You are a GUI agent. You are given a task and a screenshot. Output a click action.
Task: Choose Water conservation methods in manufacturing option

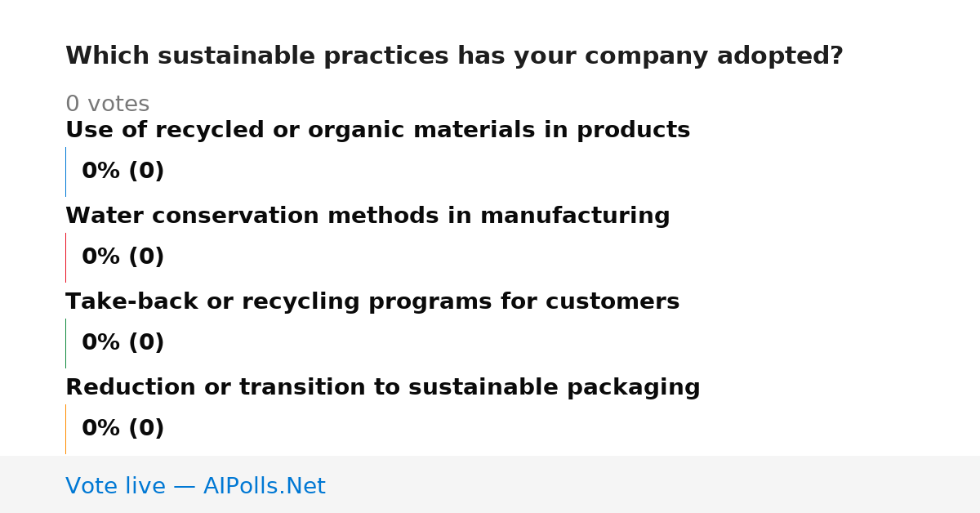click(367, 216)
